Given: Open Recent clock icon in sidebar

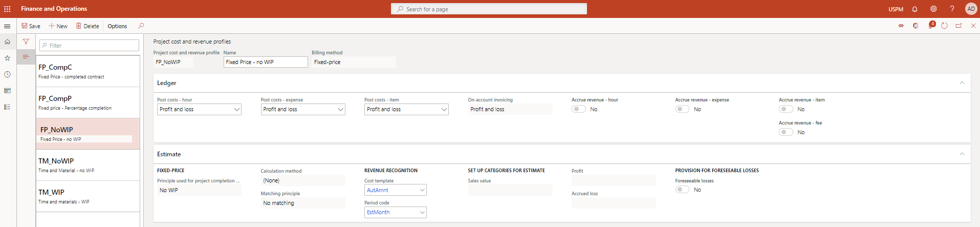Looking at the screenshot, I should coord(7,74).
